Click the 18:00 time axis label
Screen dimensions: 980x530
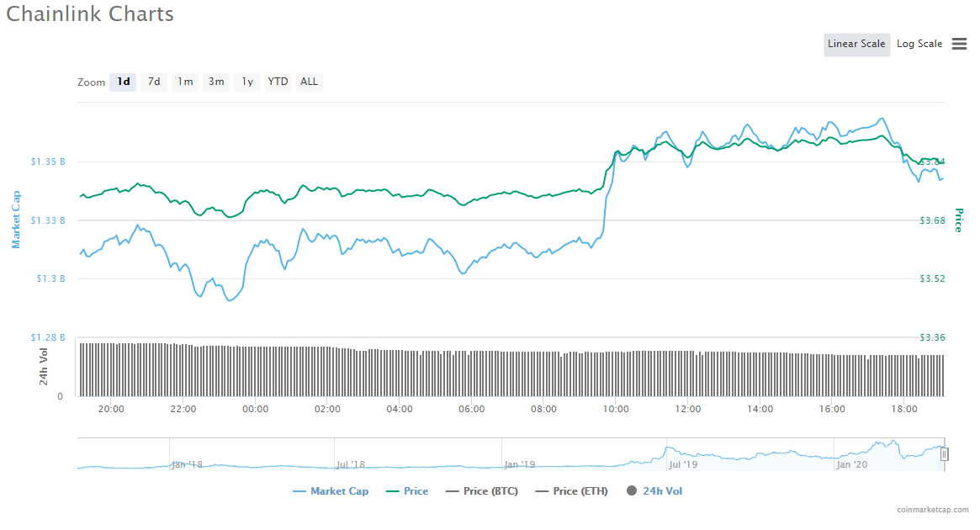tap(904, 410)
